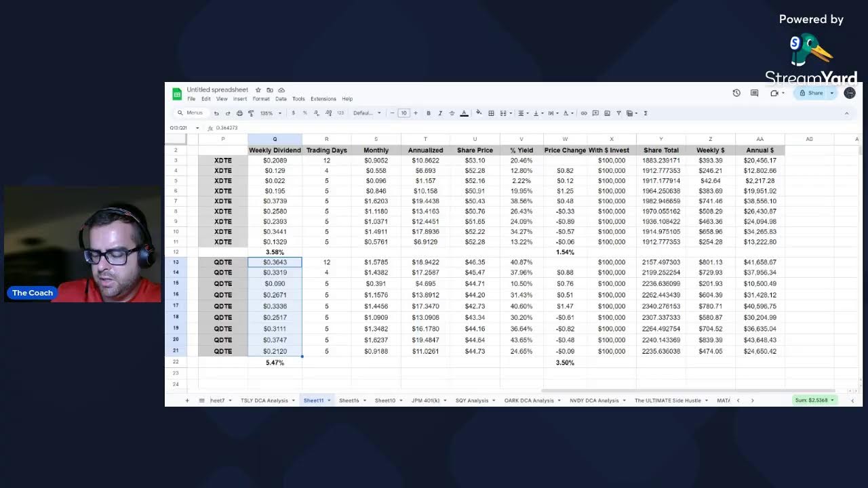Open text wrapping dropdown
Image resolution: width=868 pixels, height=488 pixels.
(553, 113)
